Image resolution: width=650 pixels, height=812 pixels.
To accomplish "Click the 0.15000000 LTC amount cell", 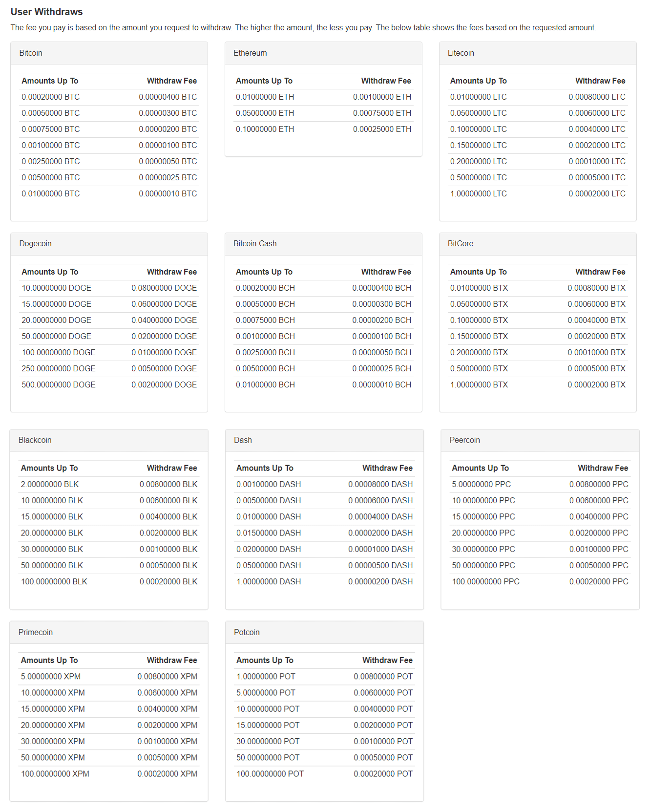I will [x=479, y=146].
